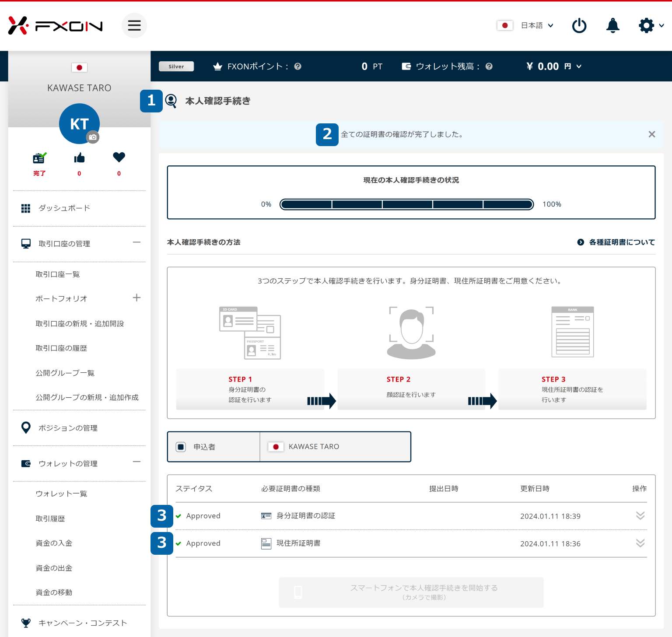
Task: Open 取引口座の履歴
Action: point(61,348)
